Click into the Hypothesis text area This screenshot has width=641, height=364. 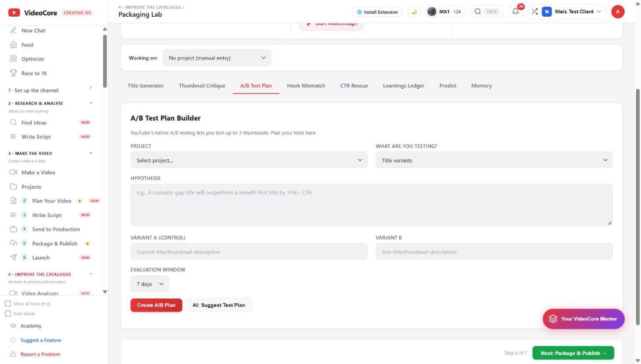pyautogui.click(x=371, y=205)
